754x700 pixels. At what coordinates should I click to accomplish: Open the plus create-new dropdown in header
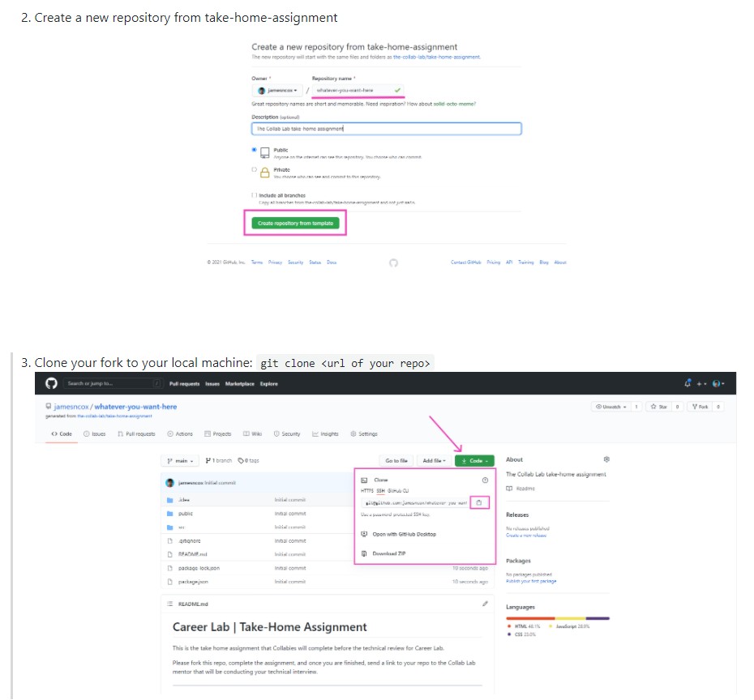[x=701, y=384]
